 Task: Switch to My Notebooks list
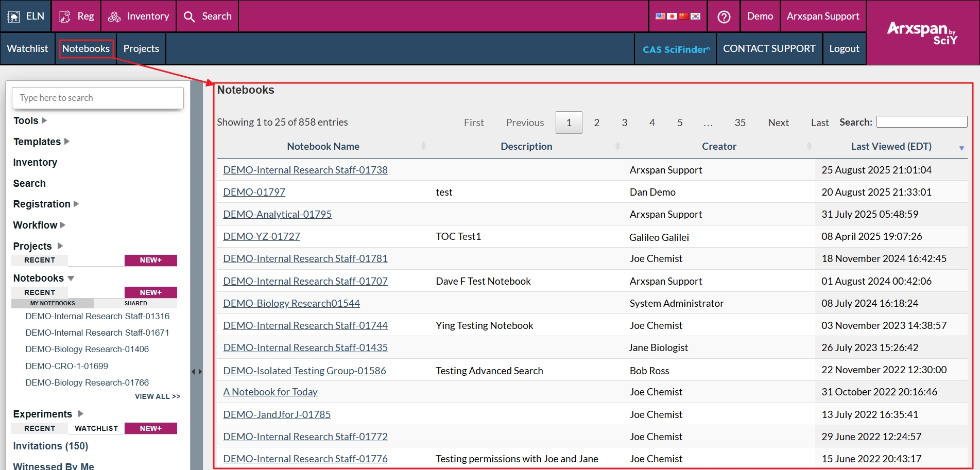pyautogui.click(x=53, y=303)
